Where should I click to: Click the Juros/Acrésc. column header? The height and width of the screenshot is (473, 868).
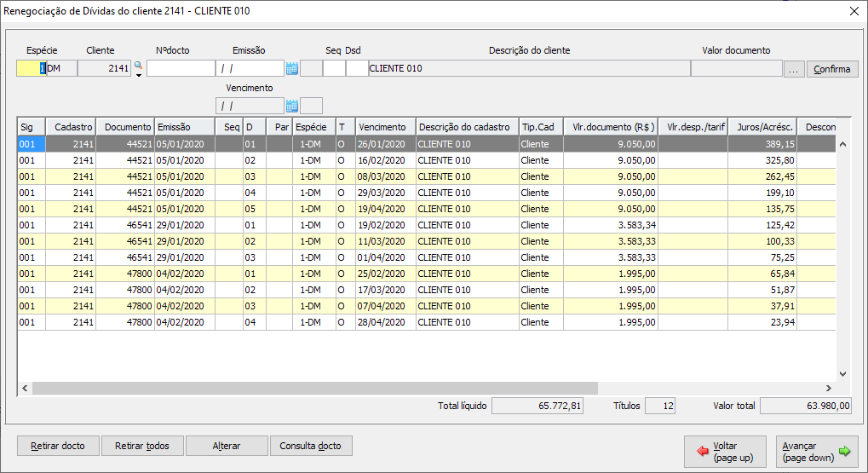coord(763,127)
